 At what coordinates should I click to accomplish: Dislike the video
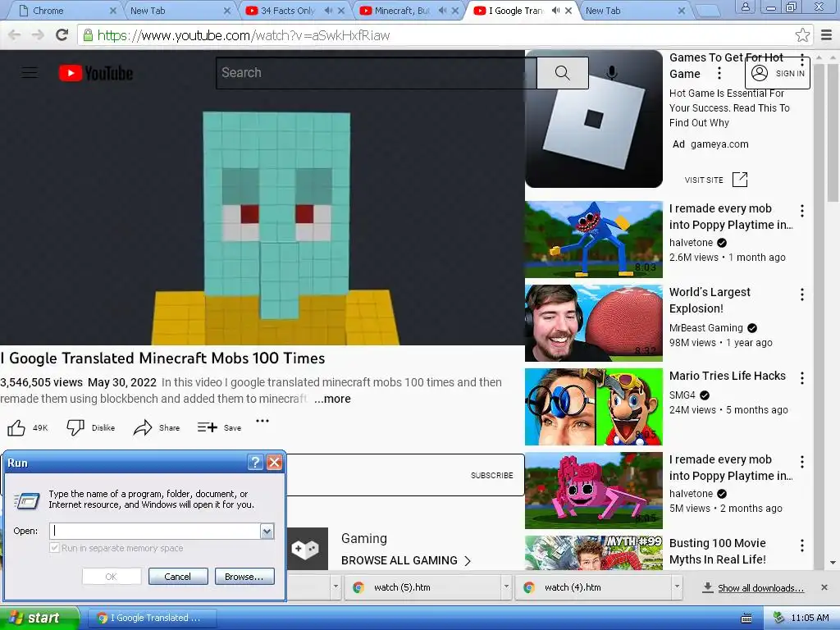pyautogui.click(x=75, y=427)
